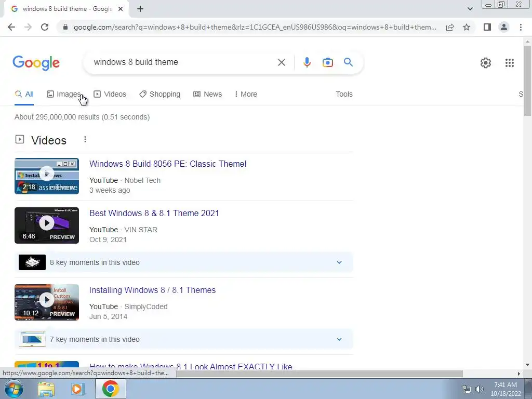Clear the search box text
Image resolution: width=532 pixels, height=399 pixels.
point(281,62)
